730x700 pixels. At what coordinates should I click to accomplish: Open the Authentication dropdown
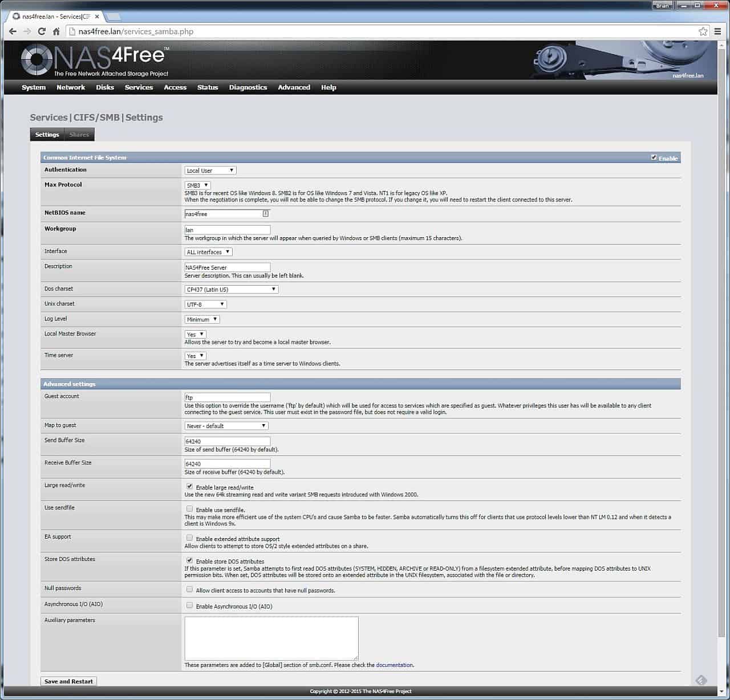tap(210, 170)
